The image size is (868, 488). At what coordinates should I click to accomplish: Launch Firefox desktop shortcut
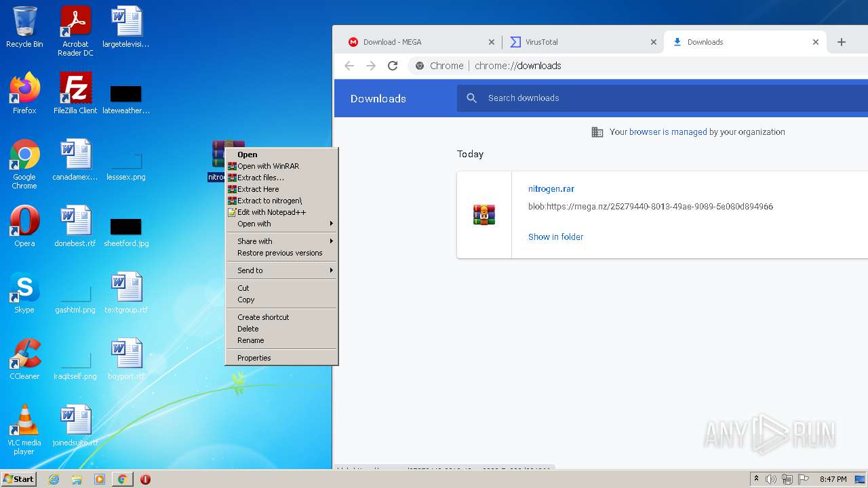(x=24, y=94)
